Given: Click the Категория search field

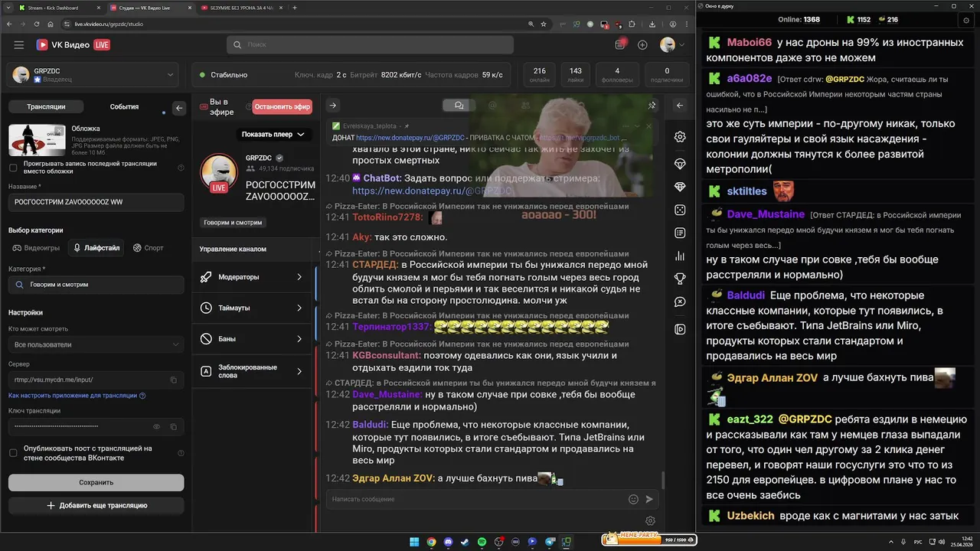Looking at the screenshot, I should tap(96, 285).
